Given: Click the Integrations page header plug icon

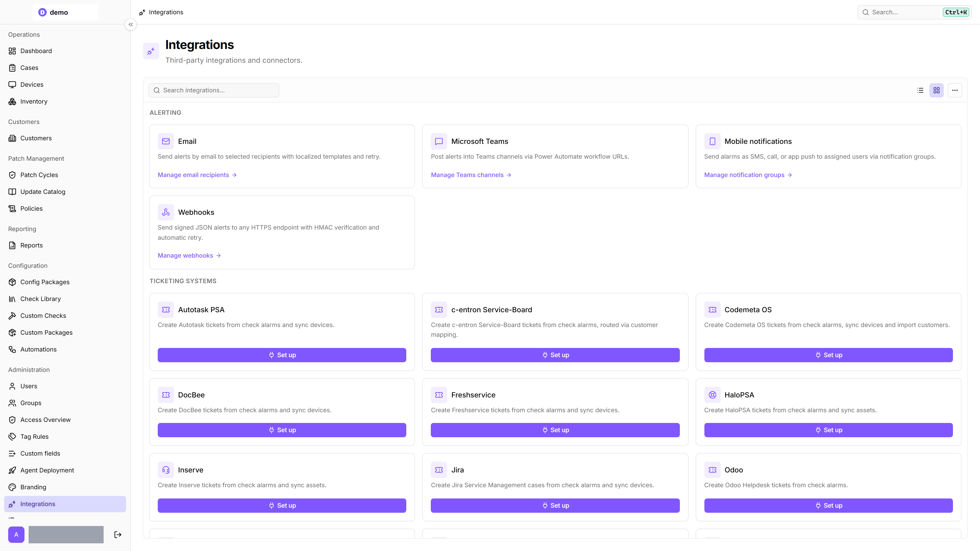Looking at the screenshot, I should coord(151,51).
